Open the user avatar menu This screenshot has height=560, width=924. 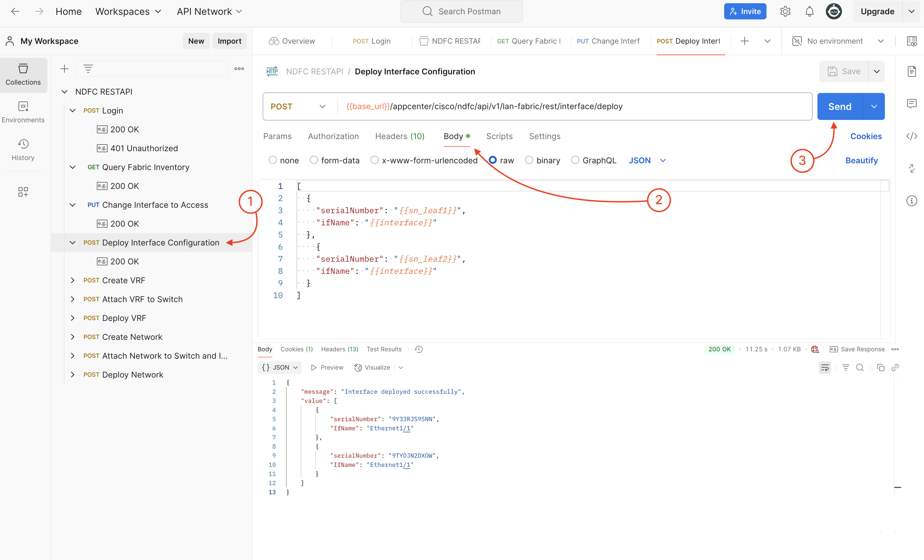coord(834,12)
